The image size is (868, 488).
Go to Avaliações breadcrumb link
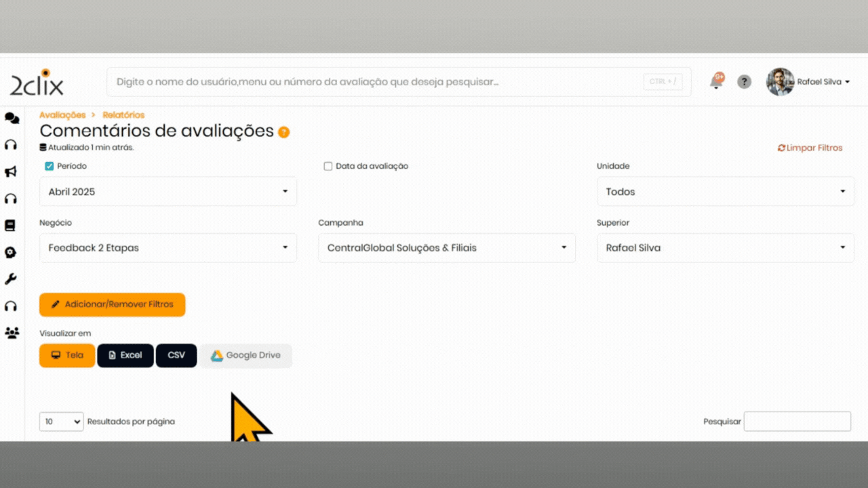point(62,115)
